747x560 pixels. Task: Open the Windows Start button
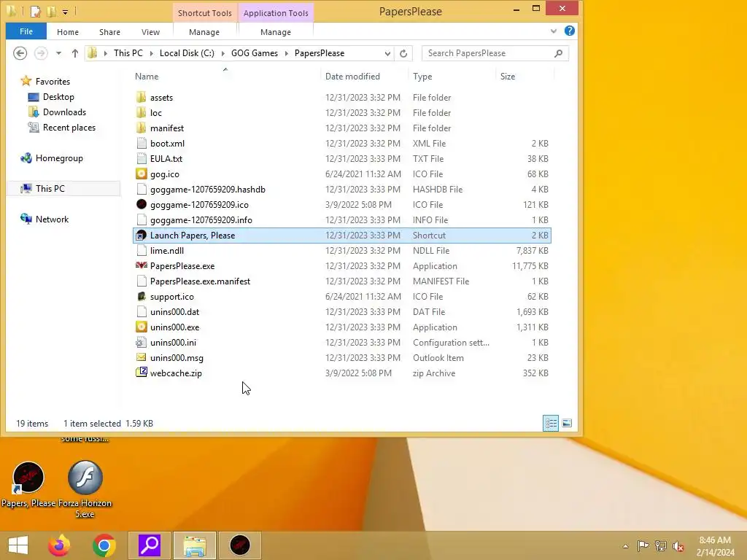click(x=18, y=545)
